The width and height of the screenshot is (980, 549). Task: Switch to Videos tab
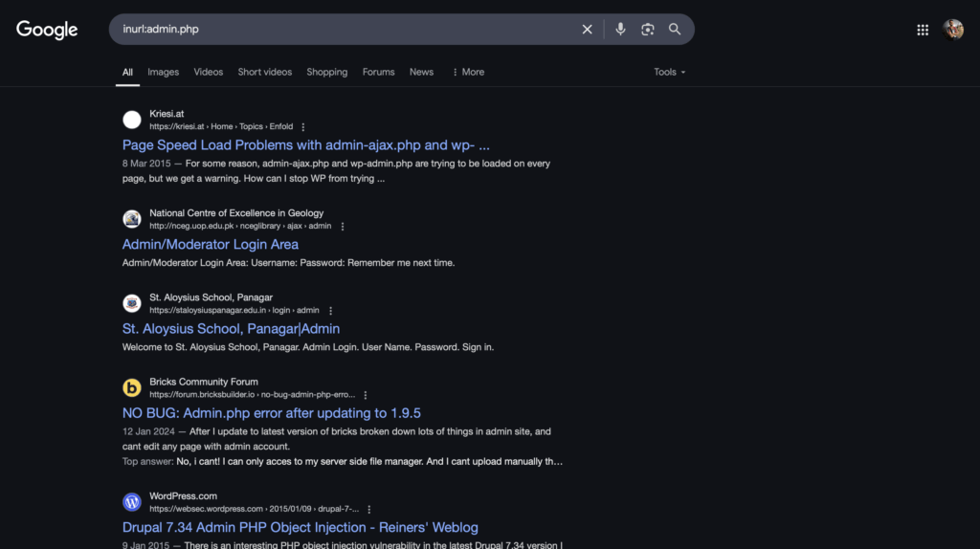[x=208, y=72]
